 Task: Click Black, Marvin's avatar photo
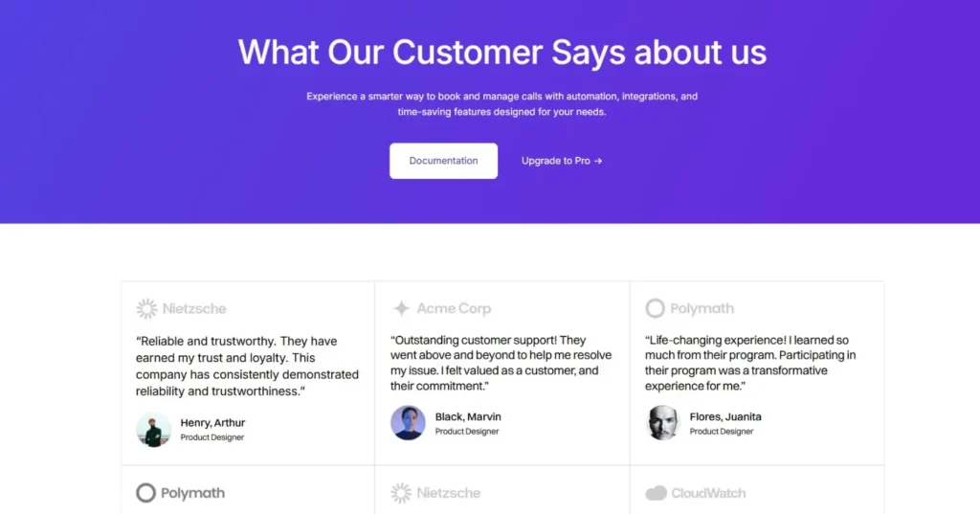point(408,423)
